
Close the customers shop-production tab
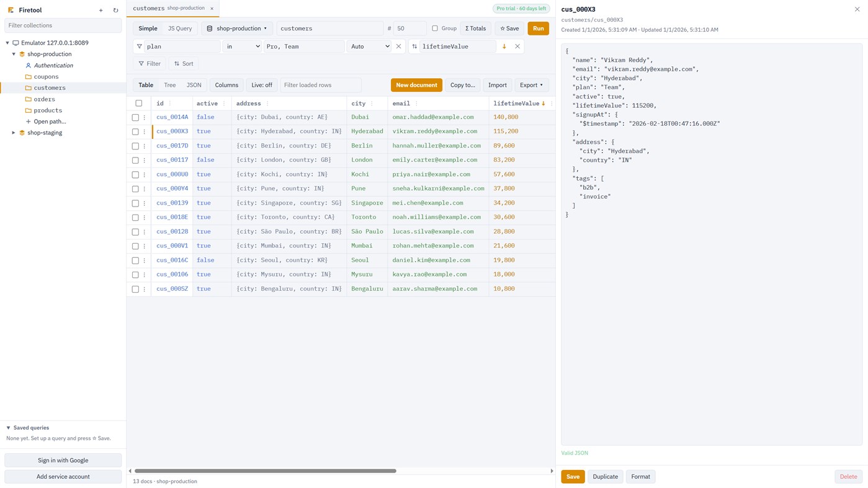212,9
